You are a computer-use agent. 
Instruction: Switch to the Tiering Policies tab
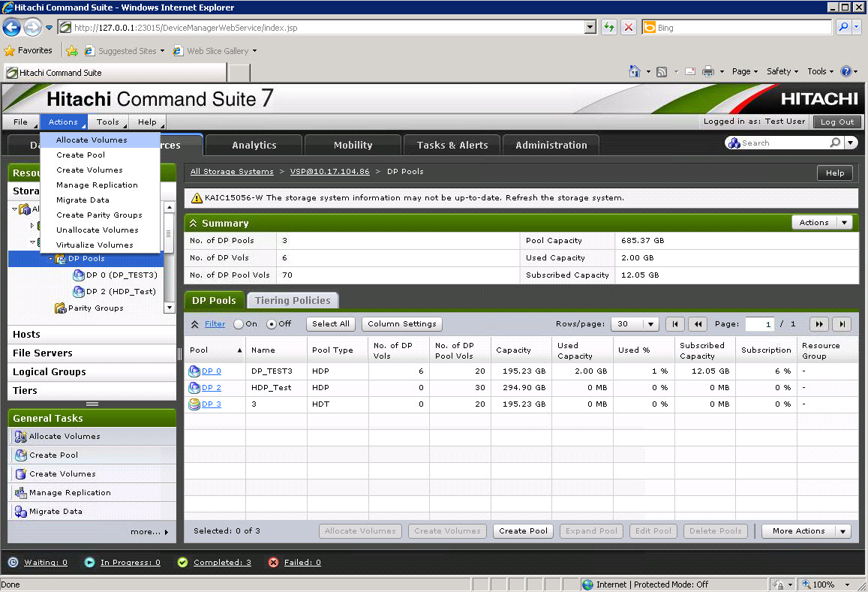click(x=293, y=300)
